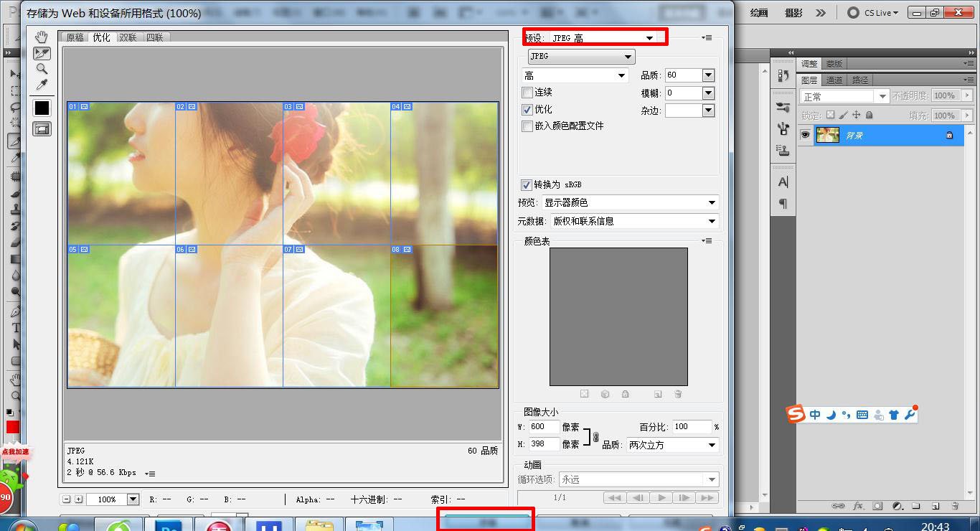The image size is (980, 531).
Task: Select the Eyedropper tool in the dialog
Action: (42, 85)
